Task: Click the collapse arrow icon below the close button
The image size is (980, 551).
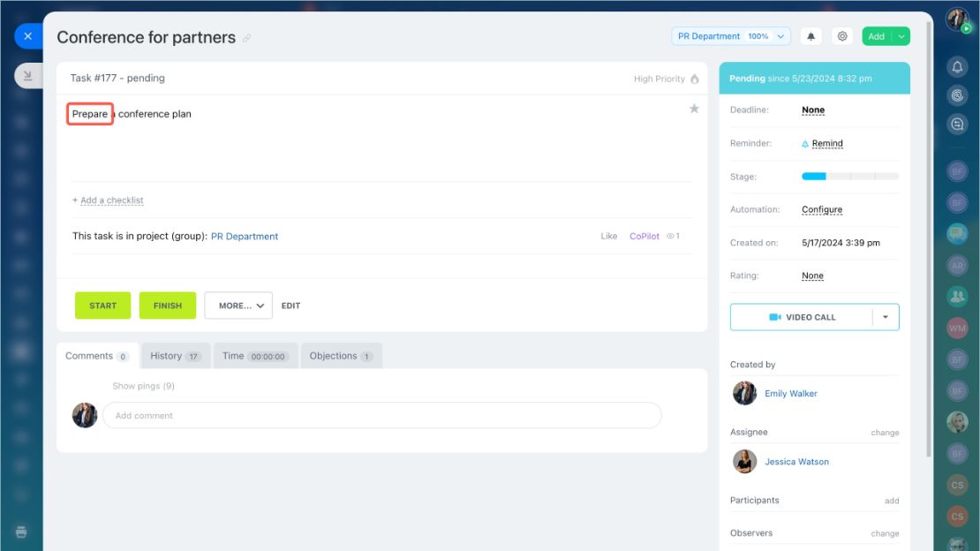Action: [x=28, y=76]
